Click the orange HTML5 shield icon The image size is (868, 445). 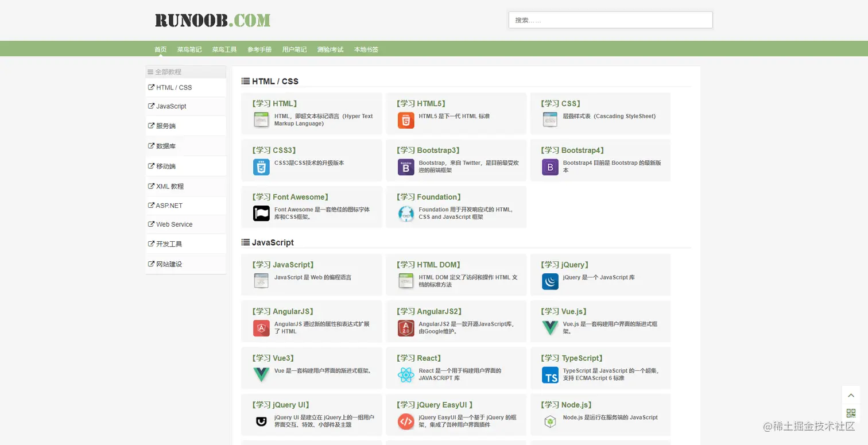pyautogui.click(x=406, y=120)
